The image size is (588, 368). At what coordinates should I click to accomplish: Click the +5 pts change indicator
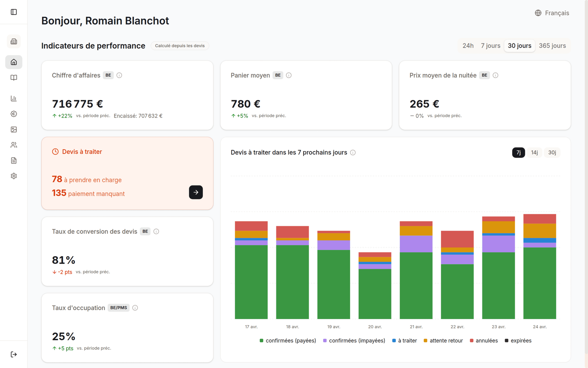click(63, 348)
